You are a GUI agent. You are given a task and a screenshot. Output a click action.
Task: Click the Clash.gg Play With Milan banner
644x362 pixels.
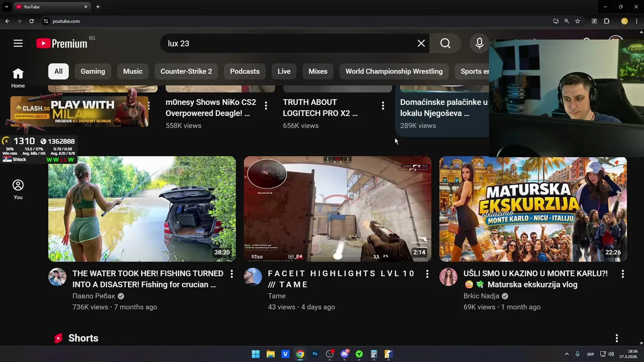79,112
